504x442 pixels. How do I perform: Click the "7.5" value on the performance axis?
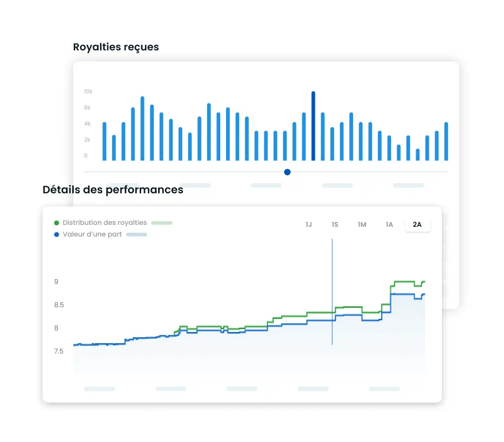click(59, 351)
